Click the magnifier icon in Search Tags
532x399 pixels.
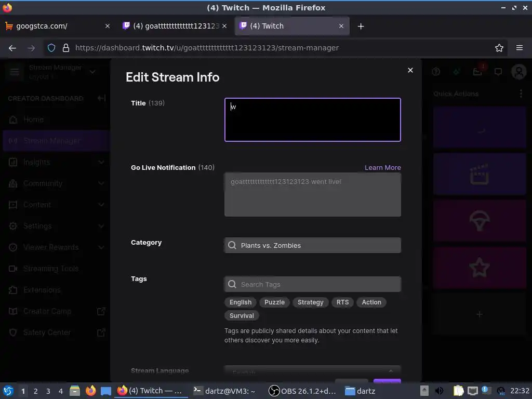[x=232, y=284]
